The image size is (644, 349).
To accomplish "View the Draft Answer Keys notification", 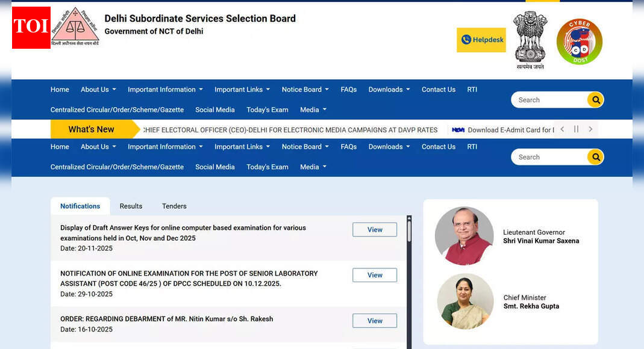I will click(x=374, y=229).
